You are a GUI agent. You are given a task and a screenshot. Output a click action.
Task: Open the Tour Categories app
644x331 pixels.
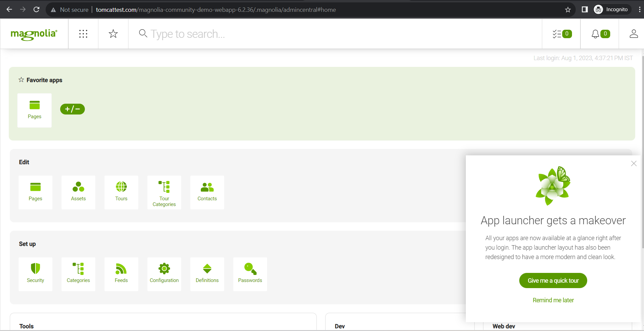click(164, 193)
